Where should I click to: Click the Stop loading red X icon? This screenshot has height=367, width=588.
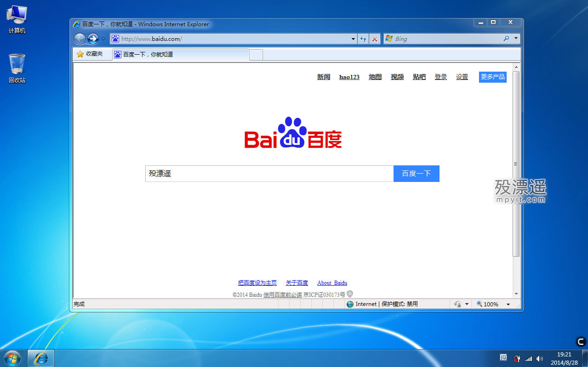pos(375,39)
